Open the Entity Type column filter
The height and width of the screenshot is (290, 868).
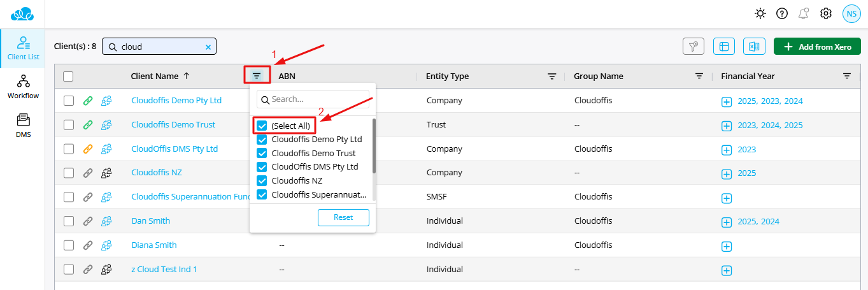point(551,76)
